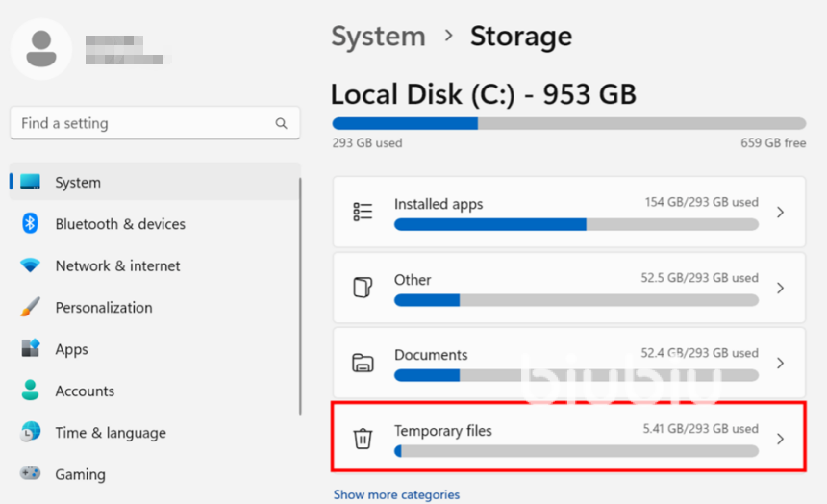Expand the Other category chevron

(x=780, y=288)
